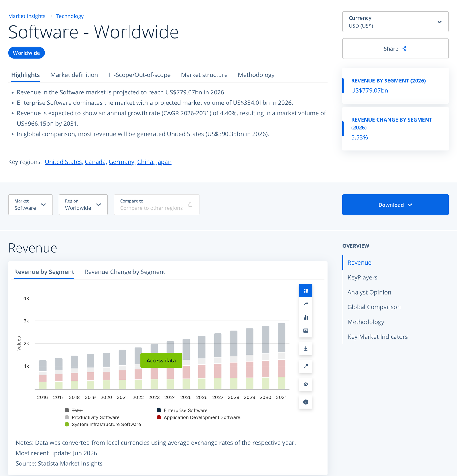Screen dimensions: 457x476
Task: Switch chart to bar chart view icon
Action: (x=306, y=317)
